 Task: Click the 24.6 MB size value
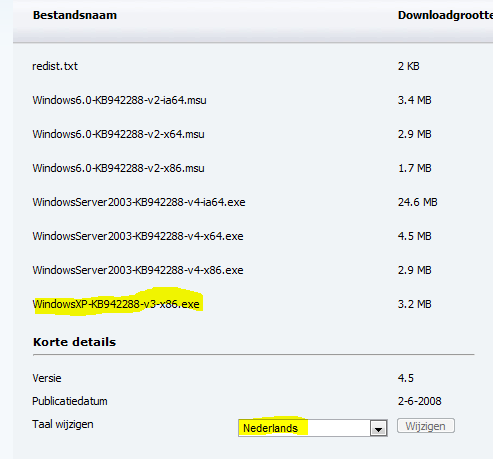click(417, 202)
